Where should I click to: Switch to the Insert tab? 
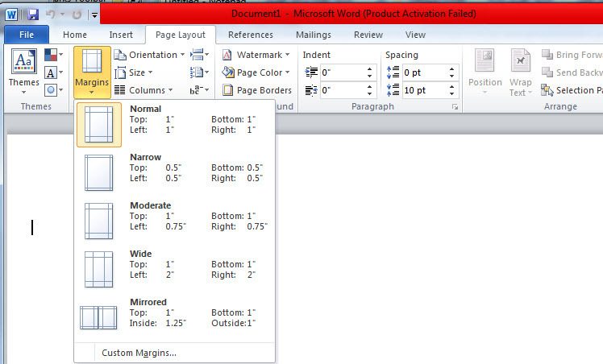(x=121, y=35)
